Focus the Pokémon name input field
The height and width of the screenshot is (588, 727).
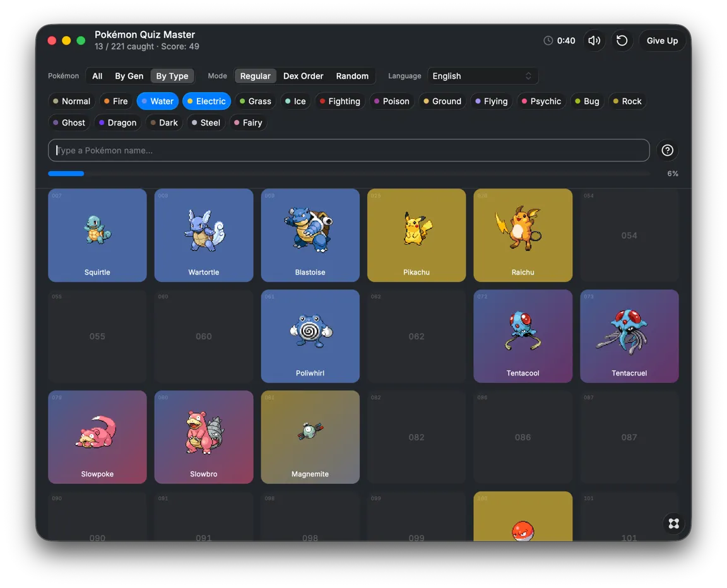coord(348,150)
